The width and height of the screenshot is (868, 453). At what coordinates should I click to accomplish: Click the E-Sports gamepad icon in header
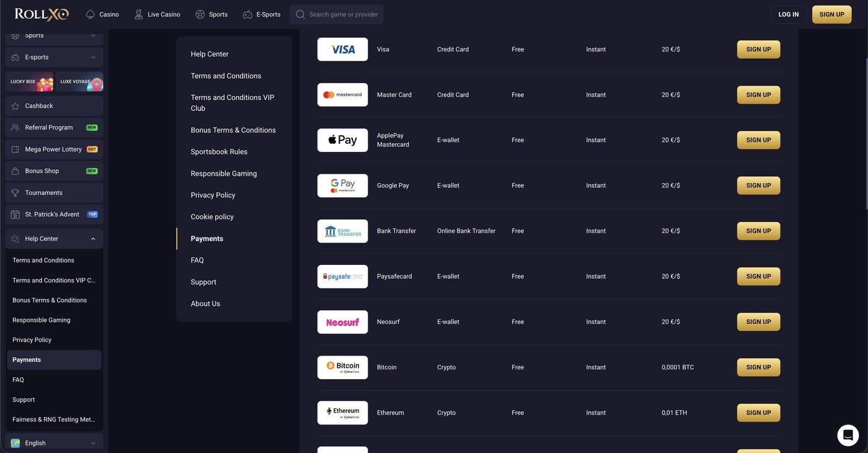247,14
